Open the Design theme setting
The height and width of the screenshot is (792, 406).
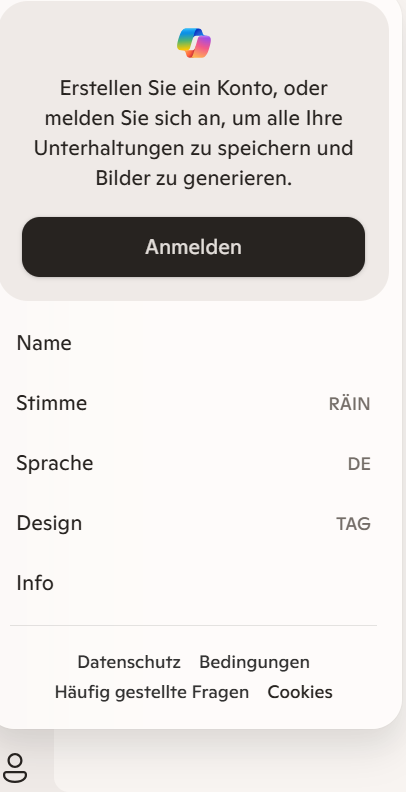193,524
